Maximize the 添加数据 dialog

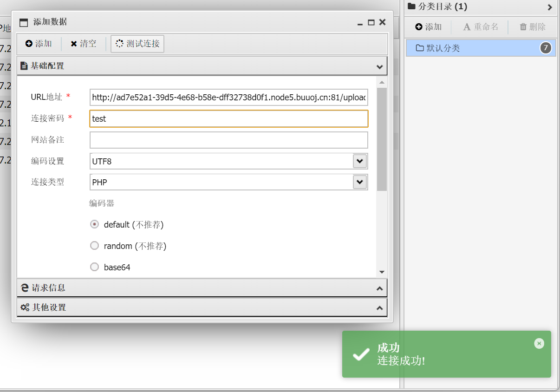coord(371,22)
